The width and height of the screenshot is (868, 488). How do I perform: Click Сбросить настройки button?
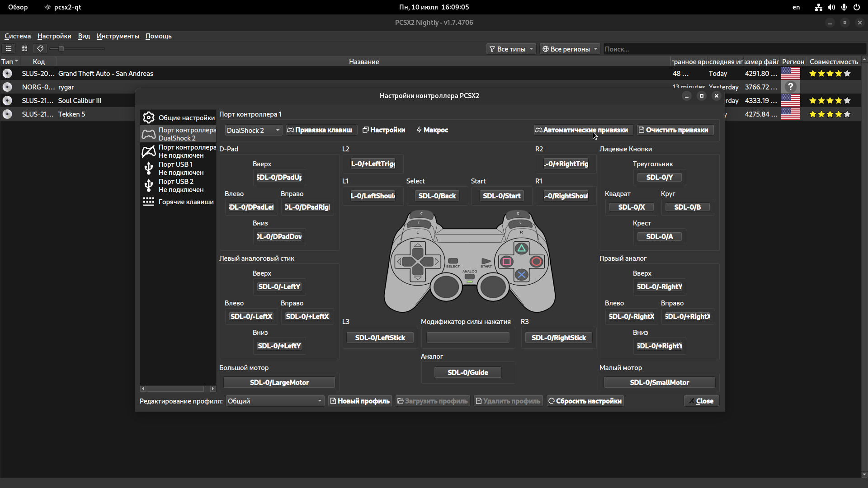click(x=585, y=401)
